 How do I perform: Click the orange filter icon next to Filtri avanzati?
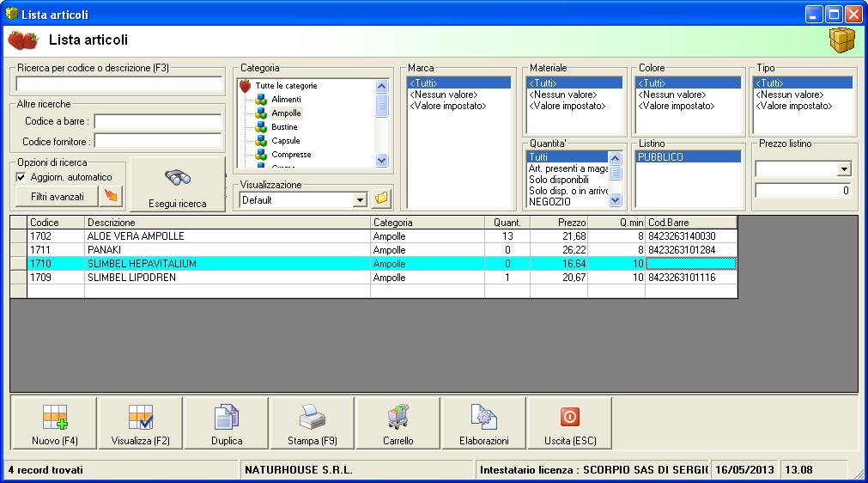(112, 197)
